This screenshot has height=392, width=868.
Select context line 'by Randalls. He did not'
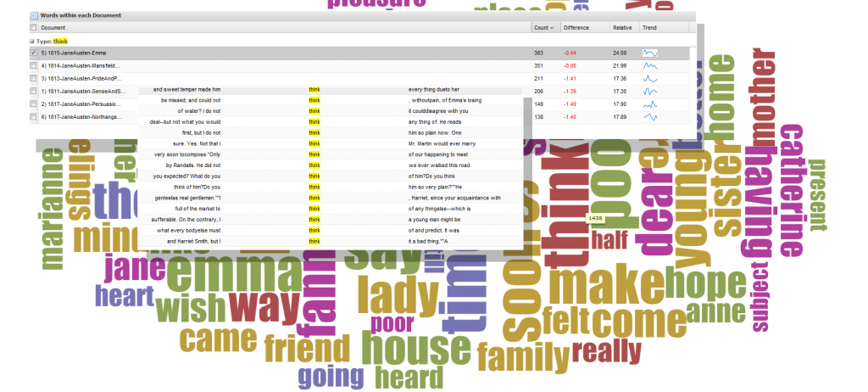(193, 165)
